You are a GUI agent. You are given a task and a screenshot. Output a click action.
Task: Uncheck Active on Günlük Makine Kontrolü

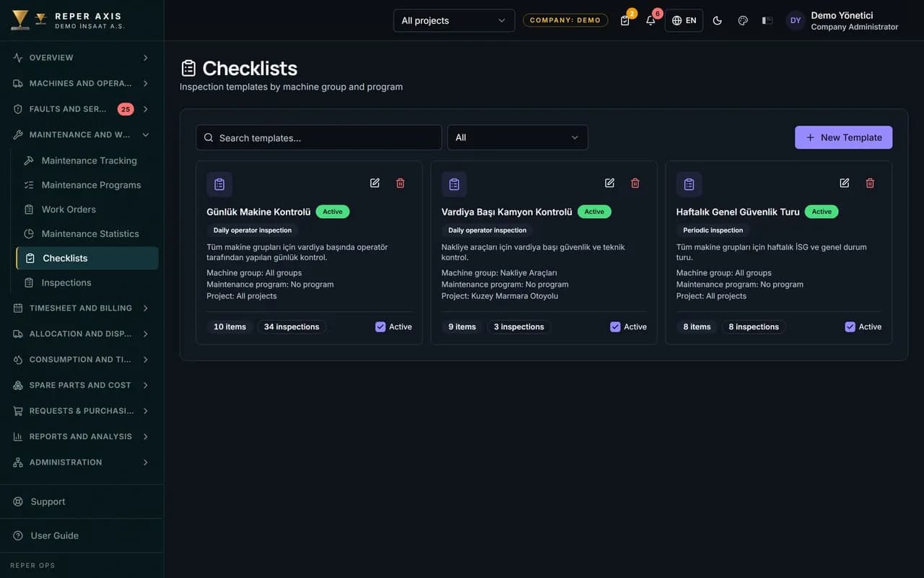[380, 327]
